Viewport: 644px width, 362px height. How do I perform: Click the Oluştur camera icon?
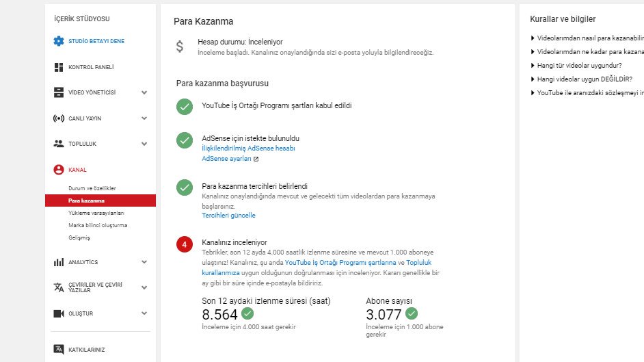pos(59,313)
